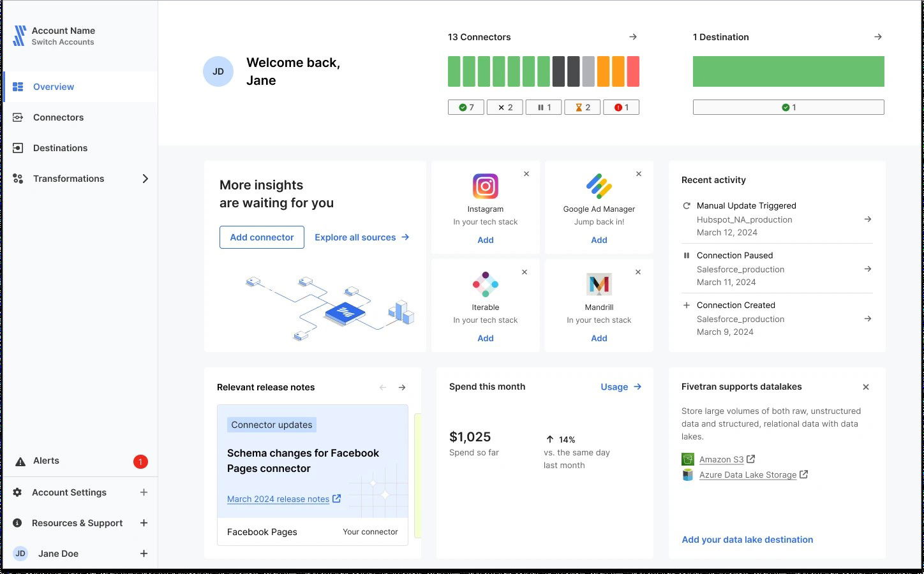Open the March 2024 release notes link
The height and width of the screenshot is (574, 924).
(278, 499)
